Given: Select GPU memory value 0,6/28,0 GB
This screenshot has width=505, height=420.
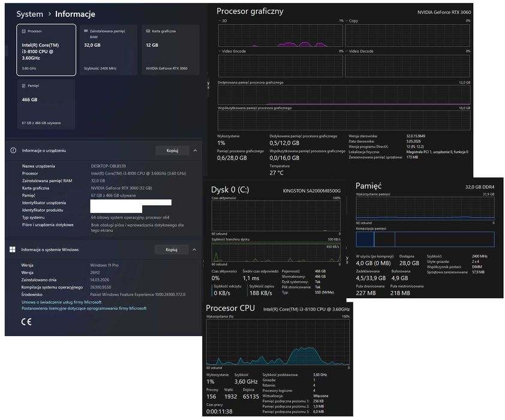Looking at the screenshot, I should (232, 158).
